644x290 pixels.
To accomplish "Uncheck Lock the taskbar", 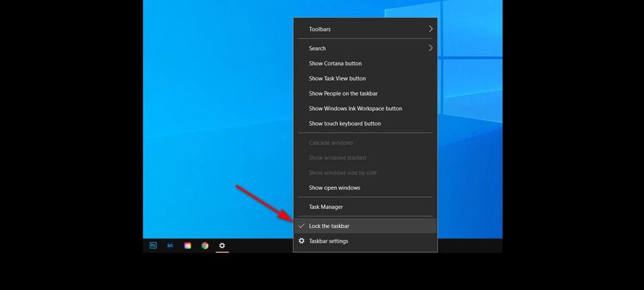I will coord(365,226).
